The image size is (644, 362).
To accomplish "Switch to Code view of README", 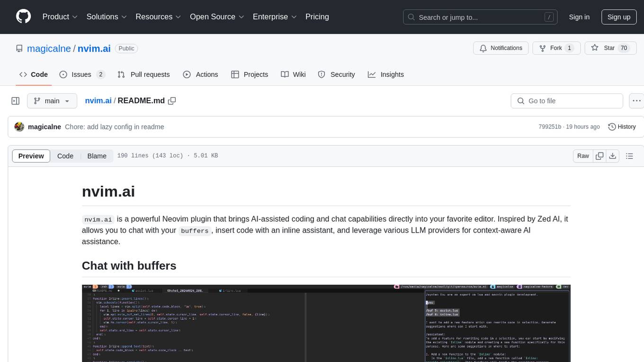I will 65,156.
